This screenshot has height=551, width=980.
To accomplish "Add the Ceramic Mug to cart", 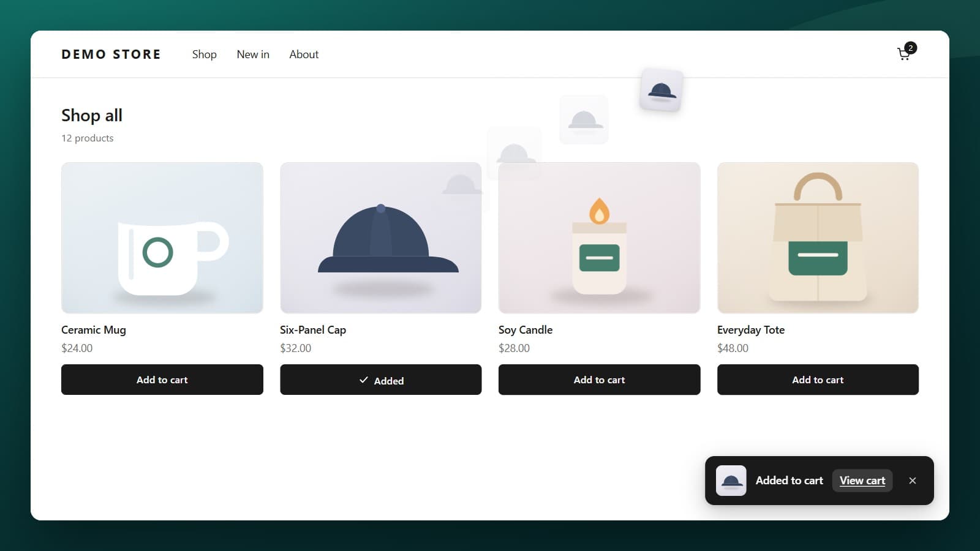I will click(162, 380).
